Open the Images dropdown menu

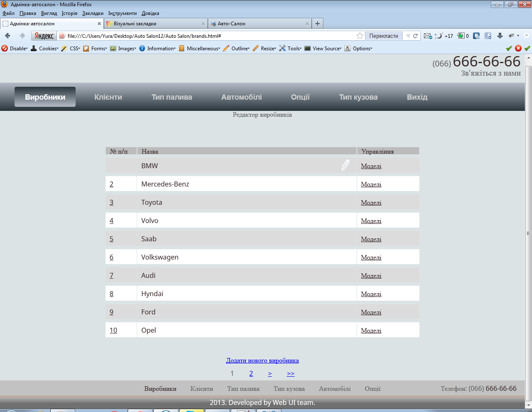(123, 48)
